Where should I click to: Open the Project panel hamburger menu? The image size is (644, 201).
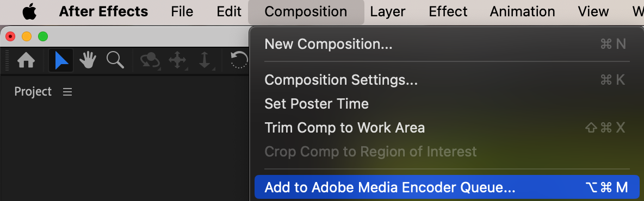(67, 92)
